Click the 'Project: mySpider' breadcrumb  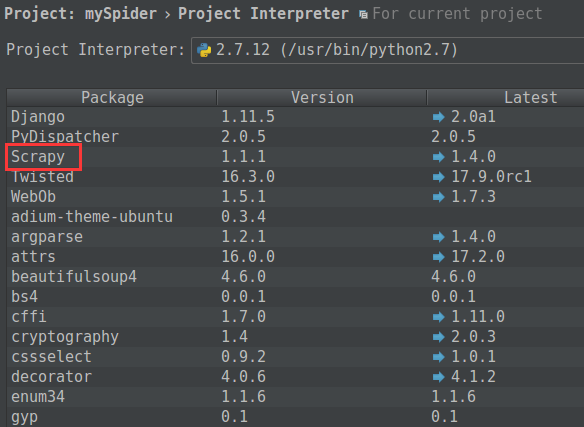click(x=80, y=14)
